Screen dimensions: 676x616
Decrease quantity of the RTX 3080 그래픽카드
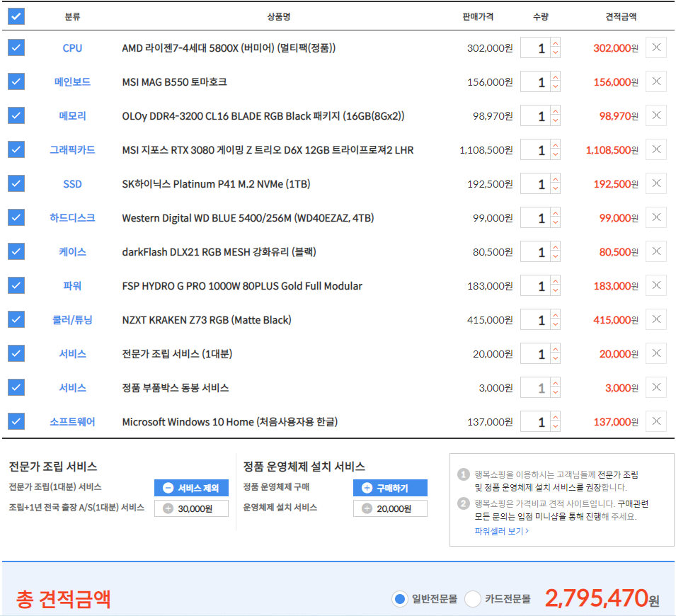pos(555,155)
